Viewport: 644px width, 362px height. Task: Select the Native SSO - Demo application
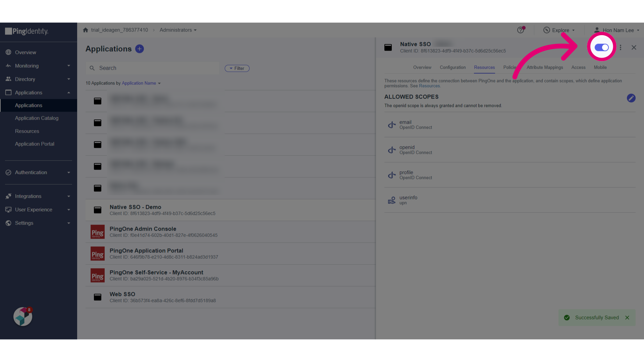tap(230, 210)
